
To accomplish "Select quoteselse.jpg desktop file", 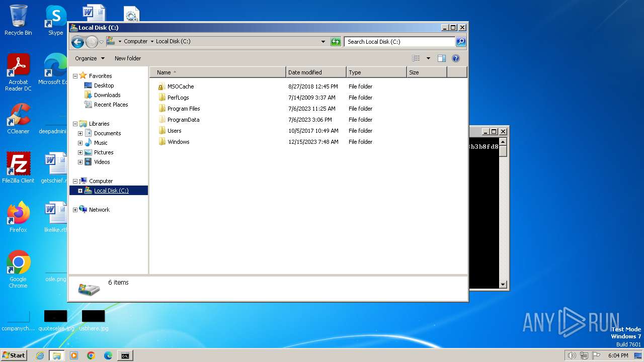I will pyautogui.click(x=56, y=321).
